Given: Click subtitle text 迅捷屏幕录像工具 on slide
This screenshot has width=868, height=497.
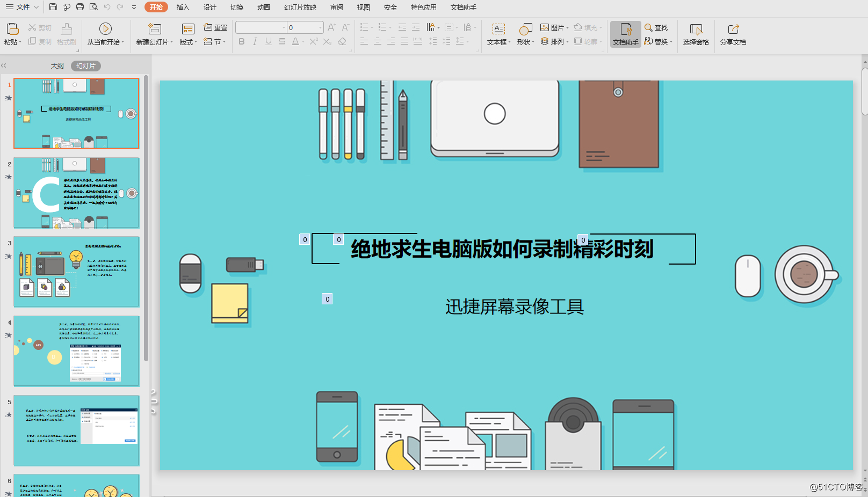Looking at the screenshot, I should pyautogui.click(x=515, y=306).
